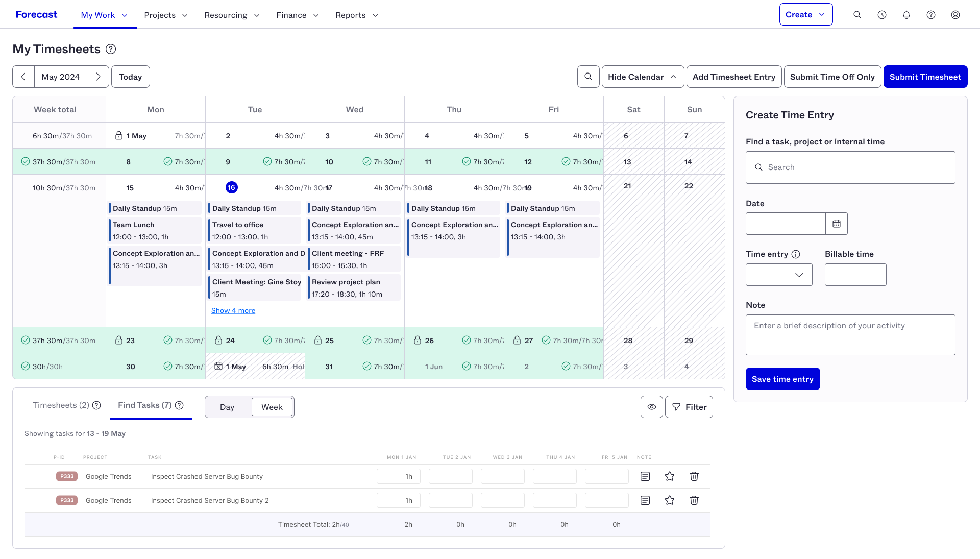Click the Billable time field
This screenshot has width=980, height=559.
click(x=855, y=275)
